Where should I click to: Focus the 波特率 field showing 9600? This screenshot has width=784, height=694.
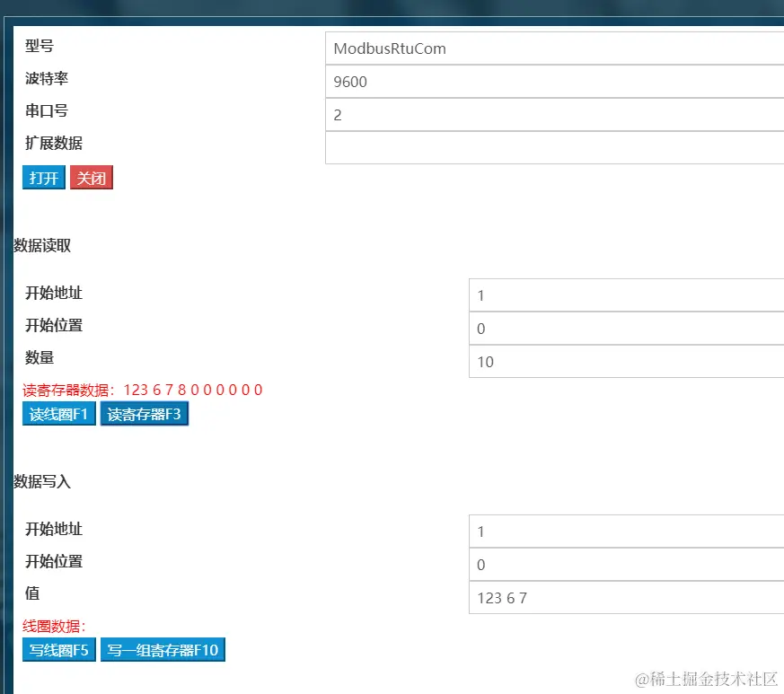click(x=554, y=82)
